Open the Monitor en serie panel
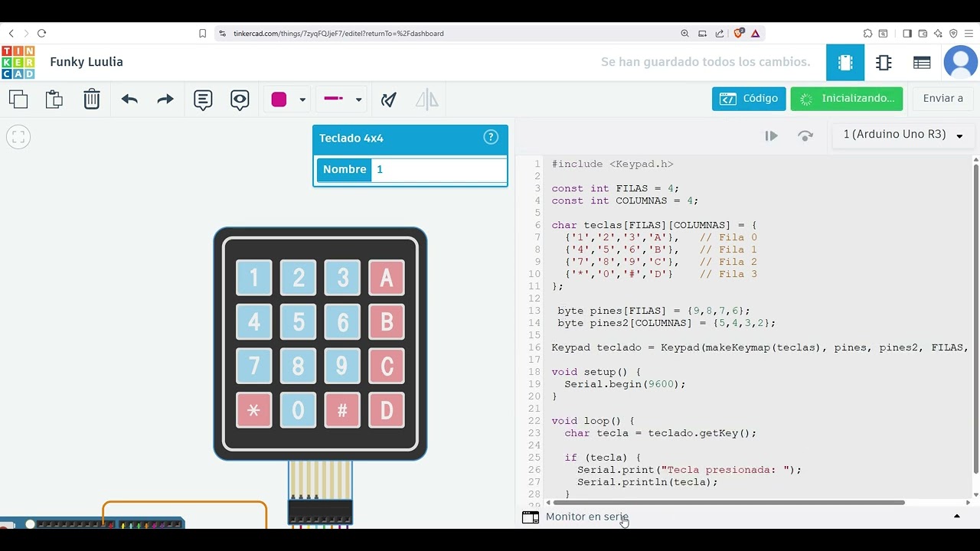Viewport: 980px width, 551px height. [586, 517]
